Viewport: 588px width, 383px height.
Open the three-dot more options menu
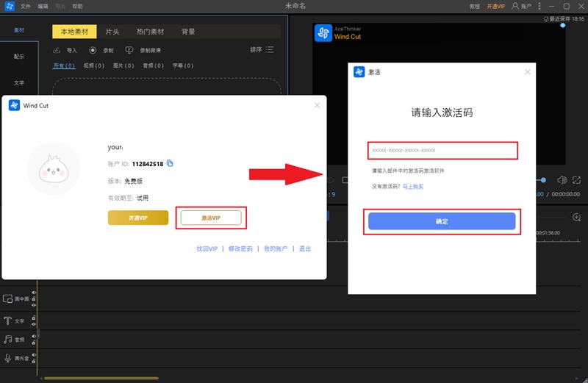click(x=539, y=6)
